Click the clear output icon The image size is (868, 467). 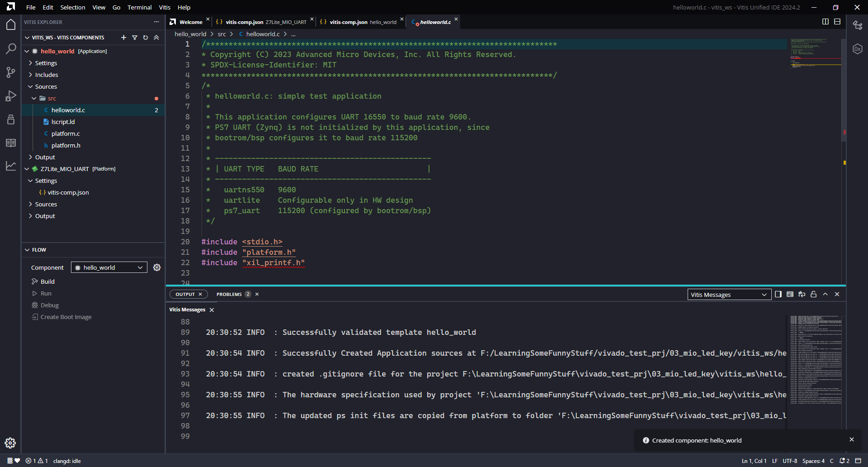point(790,294)
